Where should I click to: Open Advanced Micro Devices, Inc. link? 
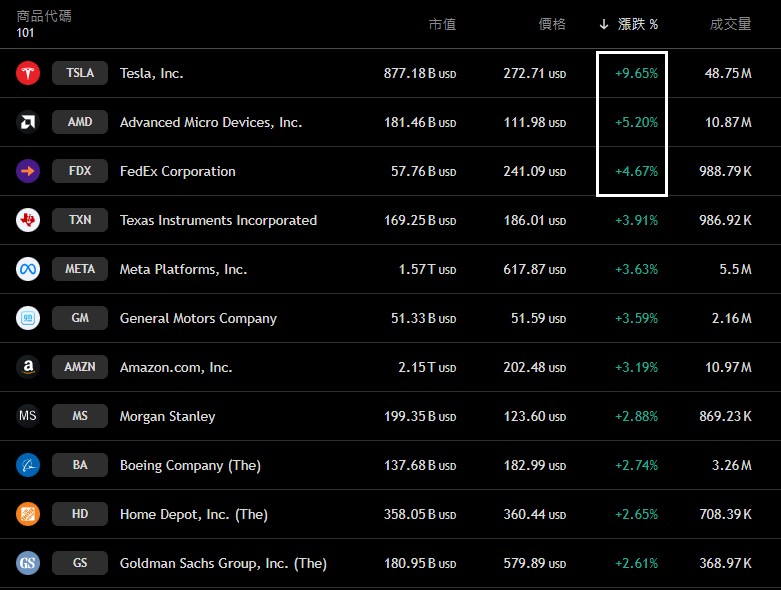pos(210,122)
